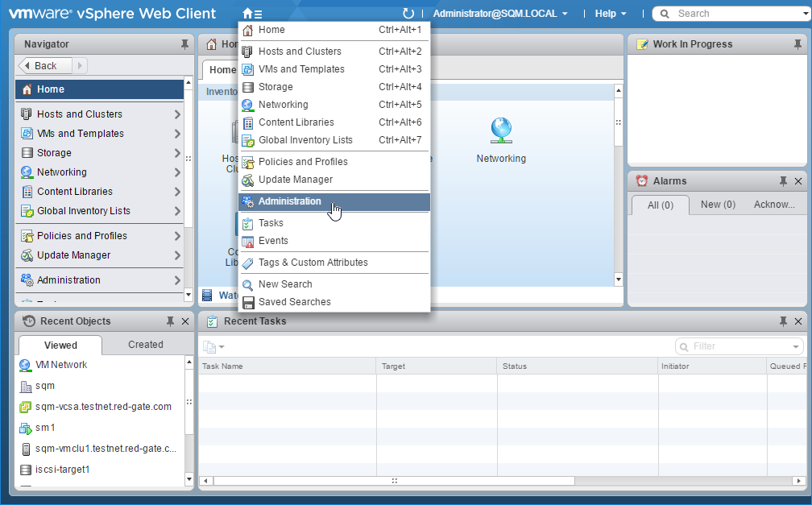Click the Back button in Navigator
Viewport: 812px width, 505px height.
click(46, 66)
